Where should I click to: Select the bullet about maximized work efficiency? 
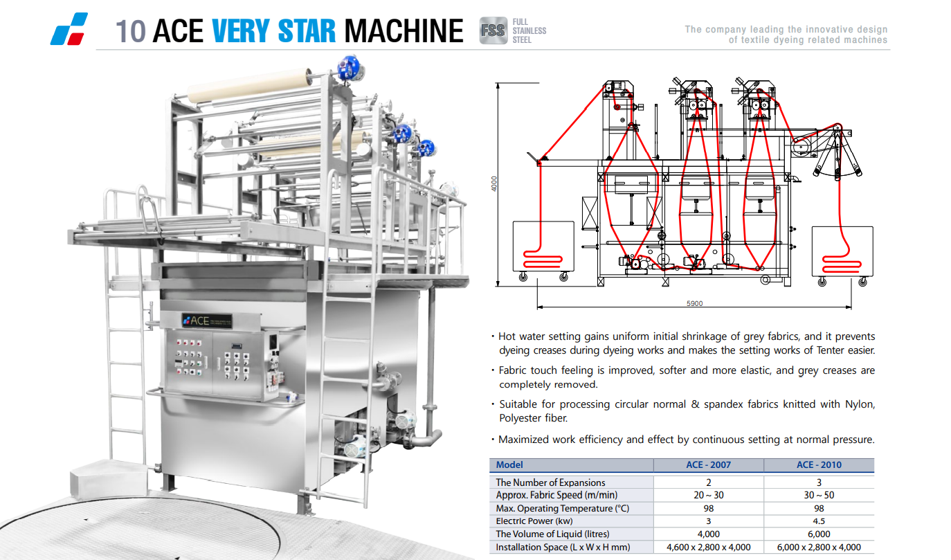[x=682, y=440]
